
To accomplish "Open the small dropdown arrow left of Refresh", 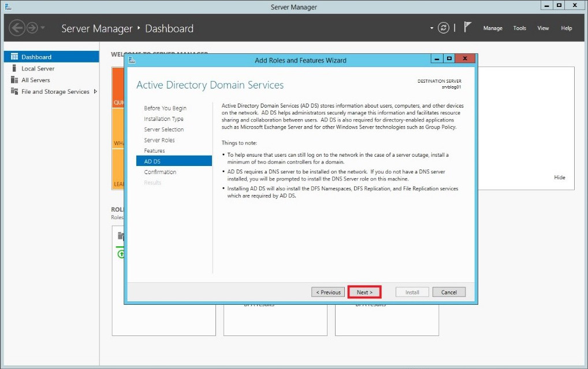I will [431, 28].
